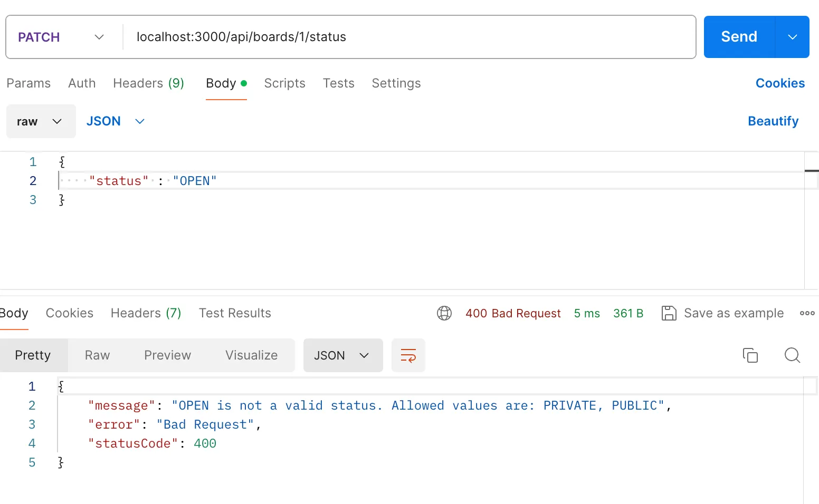
Task: Switch to the Auth tab
Action: [82, 83]
